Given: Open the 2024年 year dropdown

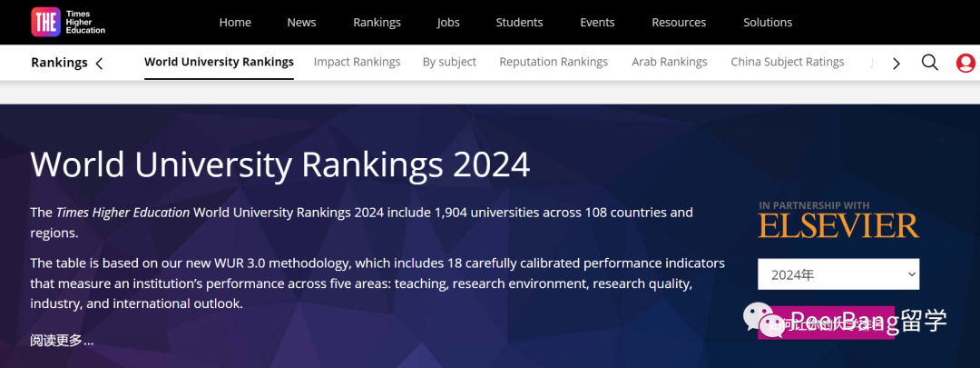Looking at the screenshot, I should [838, 274].
